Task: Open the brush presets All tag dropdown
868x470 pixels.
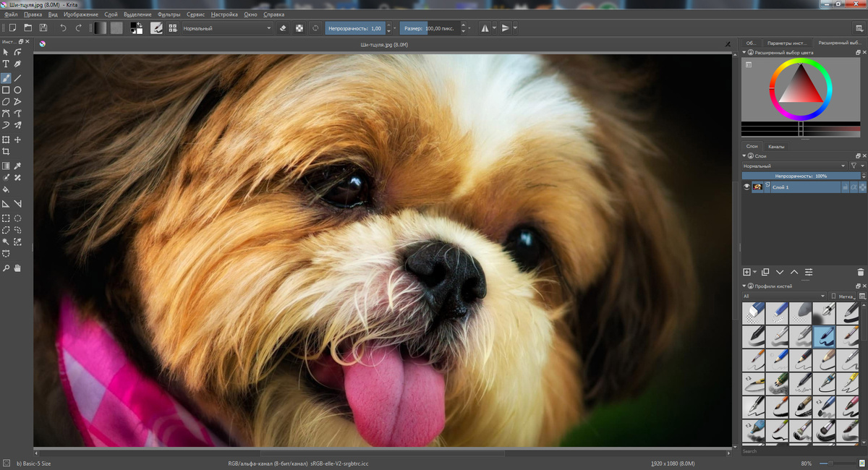Action: point(784,296)
